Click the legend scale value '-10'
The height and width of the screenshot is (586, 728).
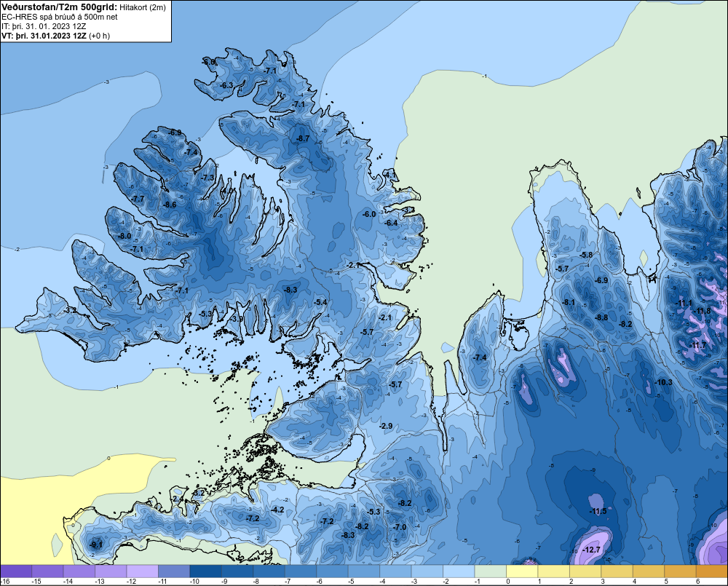(194, 582)
